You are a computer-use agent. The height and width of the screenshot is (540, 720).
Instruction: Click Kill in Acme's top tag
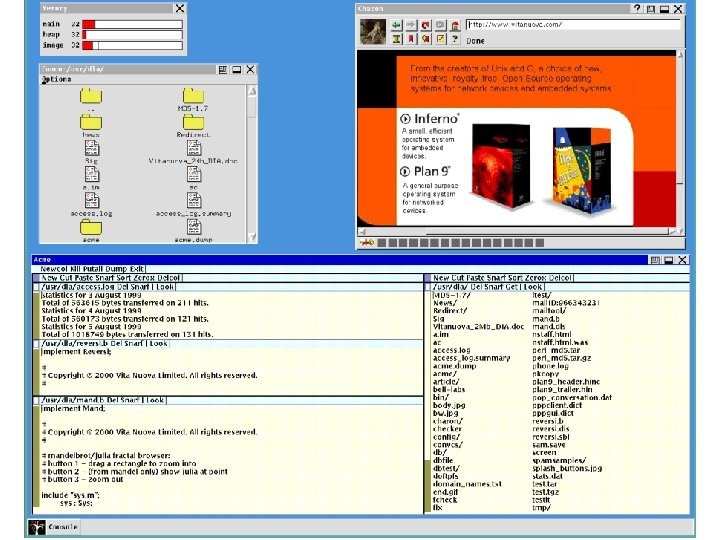pos(75,269)
